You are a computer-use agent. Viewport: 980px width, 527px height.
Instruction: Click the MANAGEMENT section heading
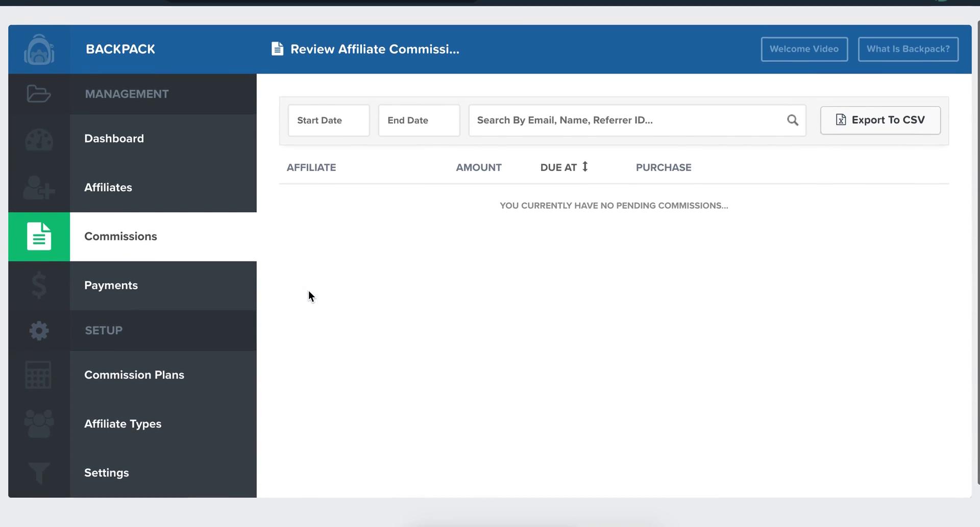pos(127,94)
